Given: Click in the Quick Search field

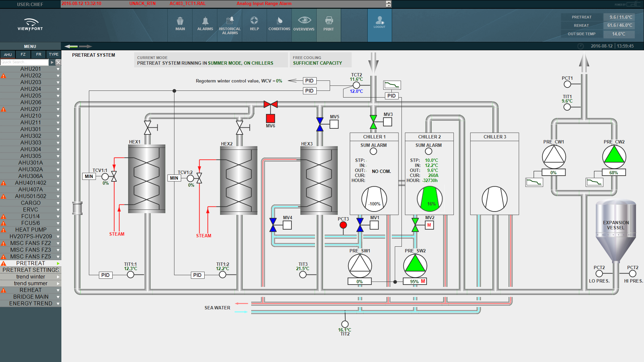Looking at the screenshot, I should pos(24,62).
